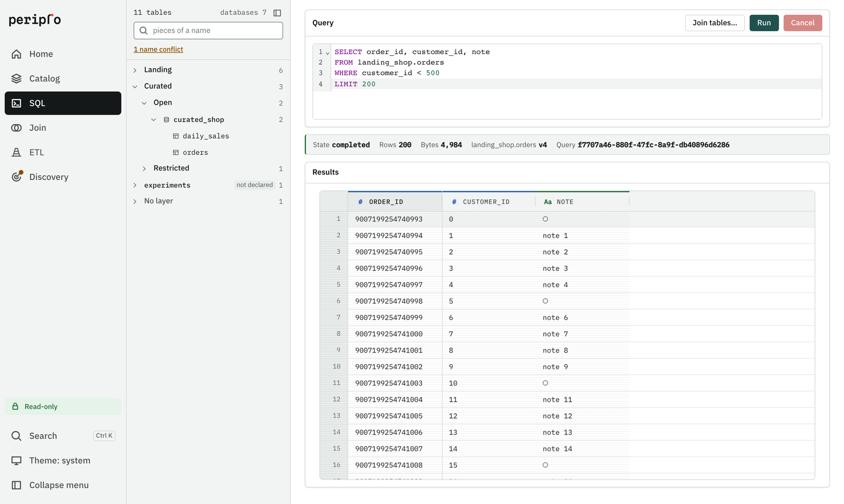This screenshot has width=844, height=504.
Task: Collapse the Open group
Action: tap(145, 103)
